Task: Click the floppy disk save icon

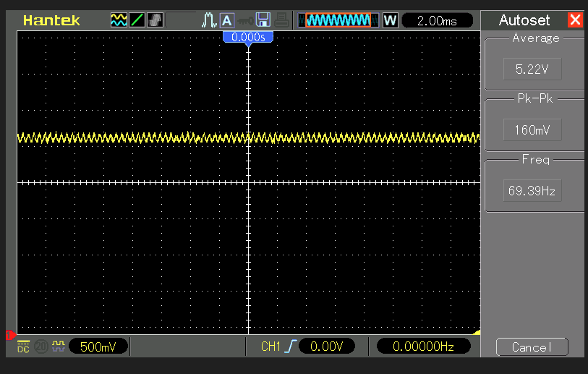Action: point(264,20)
